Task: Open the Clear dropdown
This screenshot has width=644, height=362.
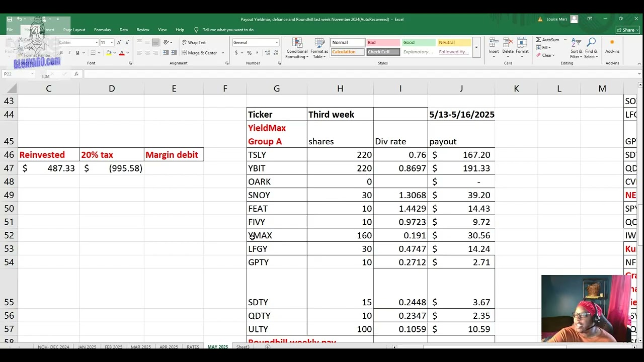Action: tap(545, 55)
